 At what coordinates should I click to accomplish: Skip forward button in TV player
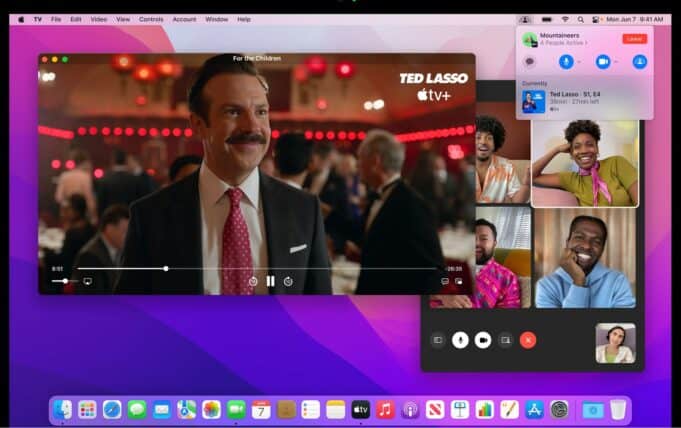pos(288,282)
